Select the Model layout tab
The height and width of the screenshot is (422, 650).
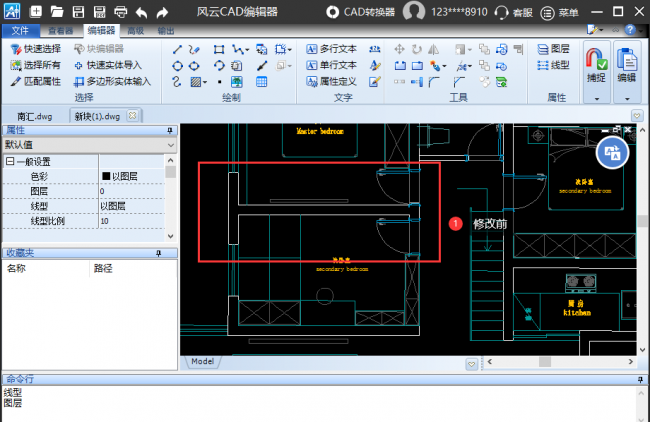[x=202, y=361]
